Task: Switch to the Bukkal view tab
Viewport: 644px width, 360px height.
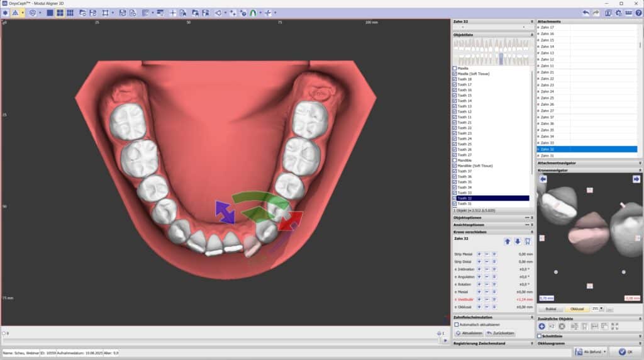Action: click(550, 309)
